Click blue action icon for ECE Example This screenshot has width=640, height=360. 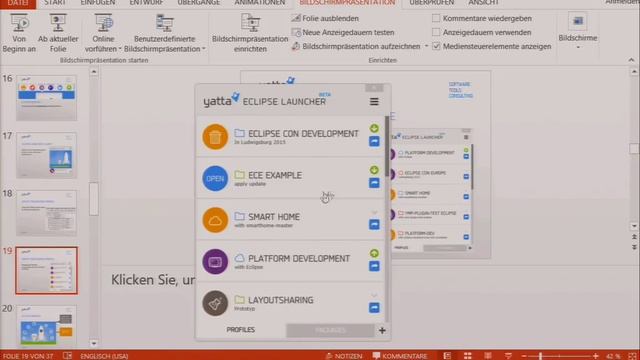[x=374, y=183]
